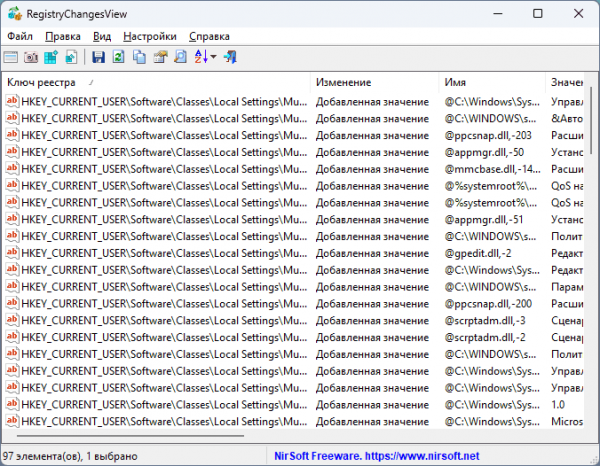600x466 pixels.
Task: Click the Exit door icon
Action: coord(230,57)
